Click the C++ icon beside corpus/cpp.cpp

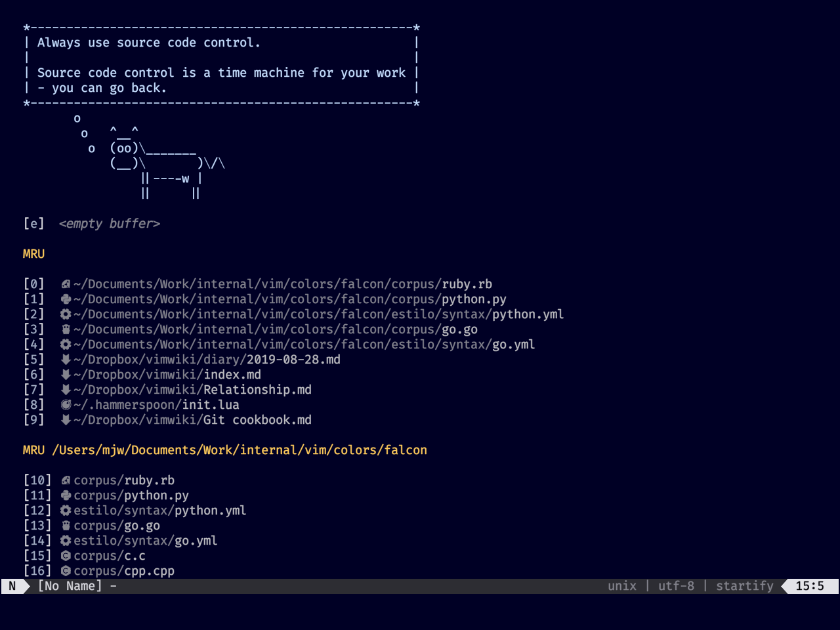point(66,571)
